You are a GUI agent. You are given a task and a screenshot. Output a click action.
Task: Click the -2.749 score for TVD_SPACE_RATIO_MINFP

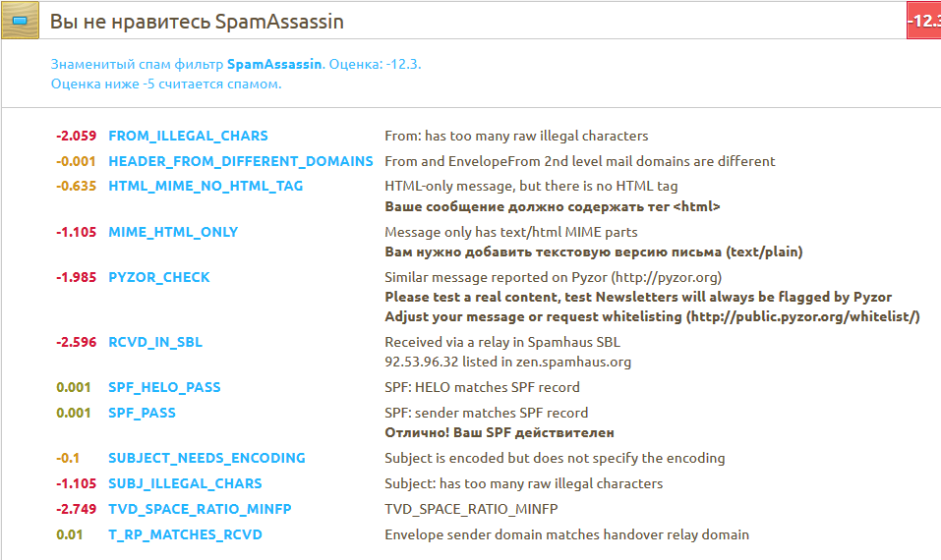click(77, 510)
